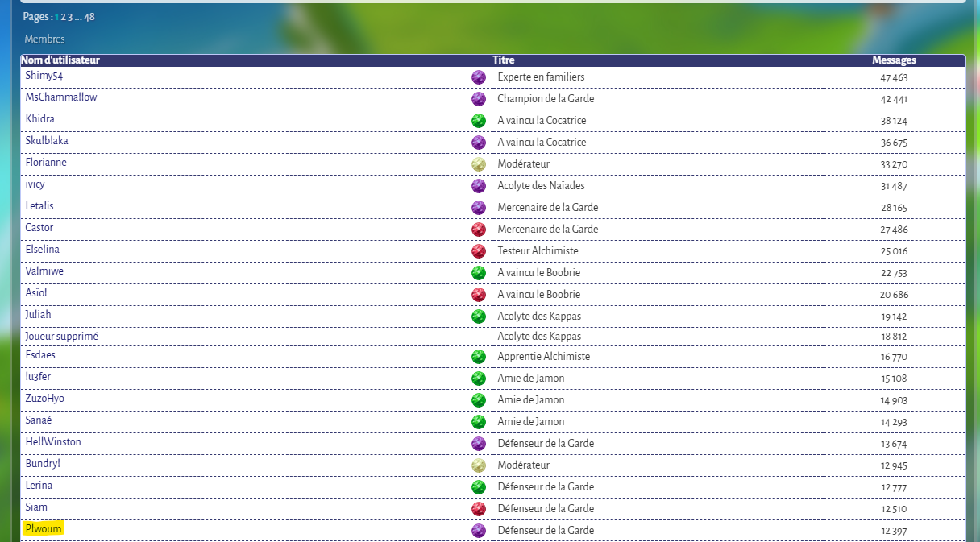Click the green gem icon next to Lerina
This screenshot has height=542, width=980.
point(479,487)
